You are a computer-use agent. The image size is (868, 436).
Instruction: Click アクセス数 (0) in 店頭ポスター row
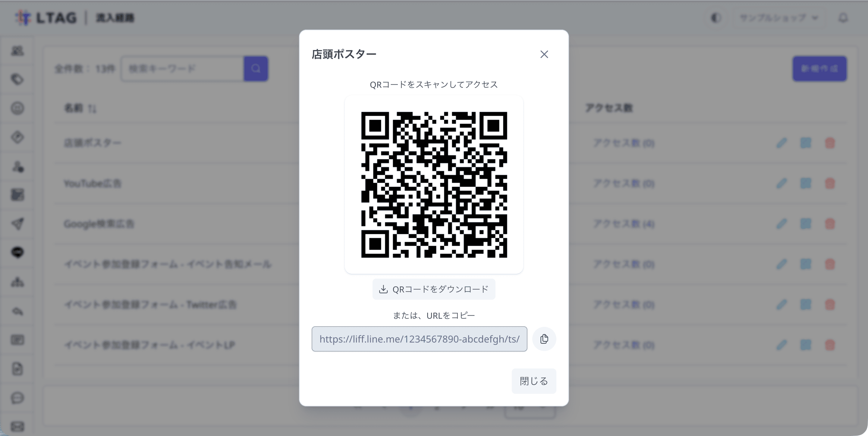(624, 143)
